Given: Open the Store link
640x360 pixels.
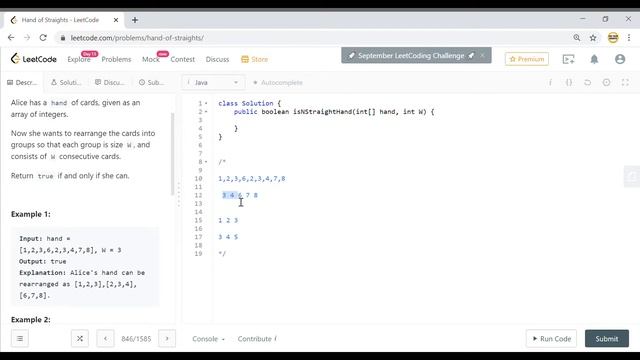Looking at the screenshot, I should pyautogui.click(x=254, y=59).
